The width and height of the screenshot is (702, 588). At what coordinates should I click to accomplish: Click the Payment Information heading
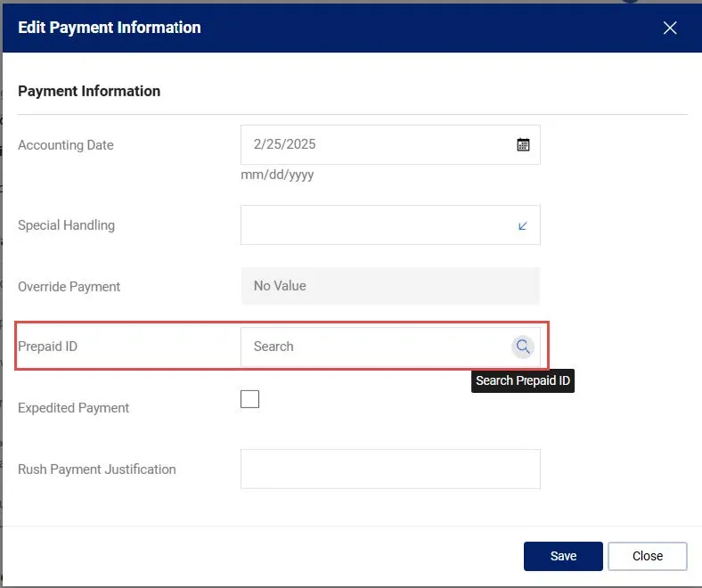pos(89,91)
